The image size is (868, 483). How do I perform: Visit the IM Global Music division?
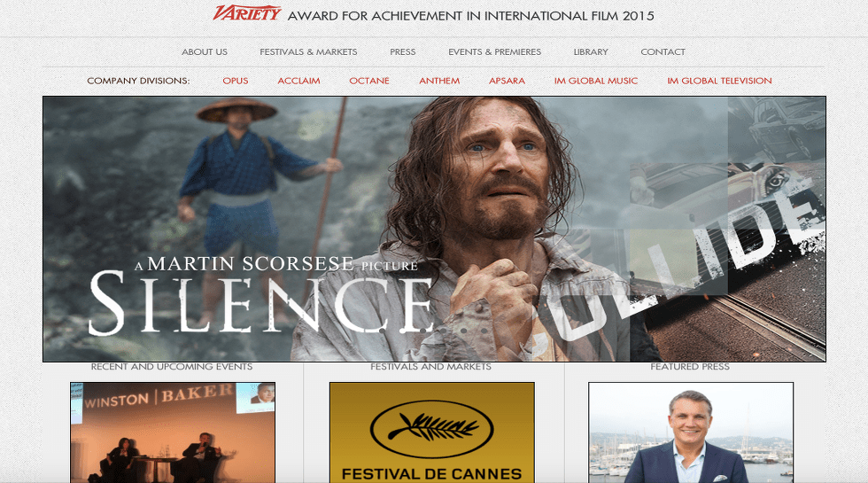(x=596, y=81)
